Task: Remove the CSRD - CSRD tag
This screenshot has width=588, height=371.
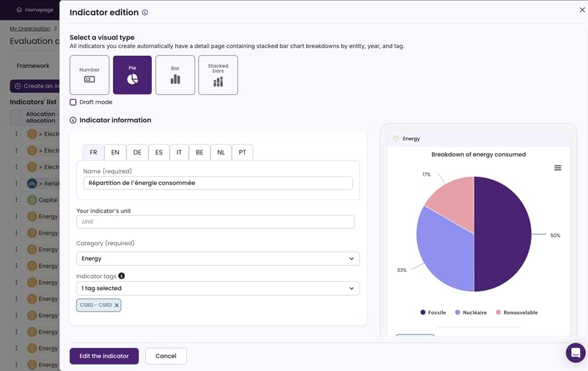Action: tap(117, 306)
